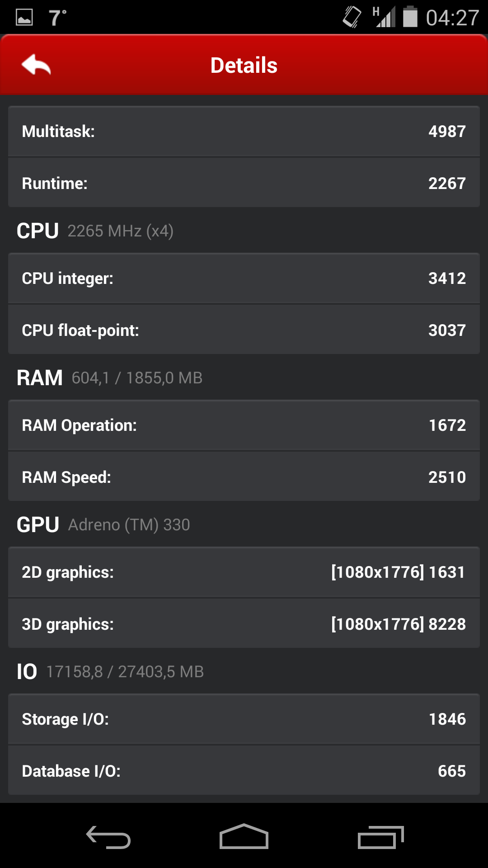Tap the 04:27 clock in status bar

pyautogui.click(x=452, y=18)
